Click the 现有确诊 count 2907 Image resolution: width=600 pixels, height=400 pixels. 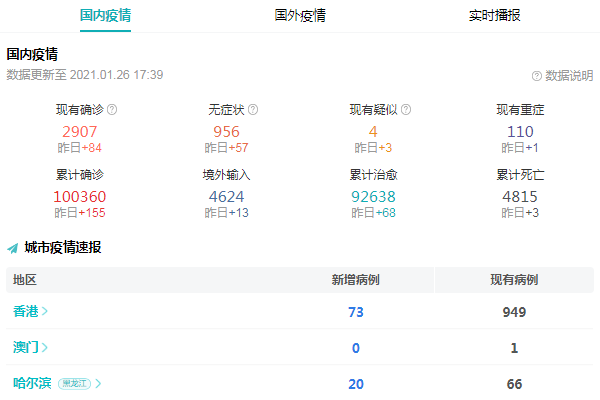click(79, 132)
